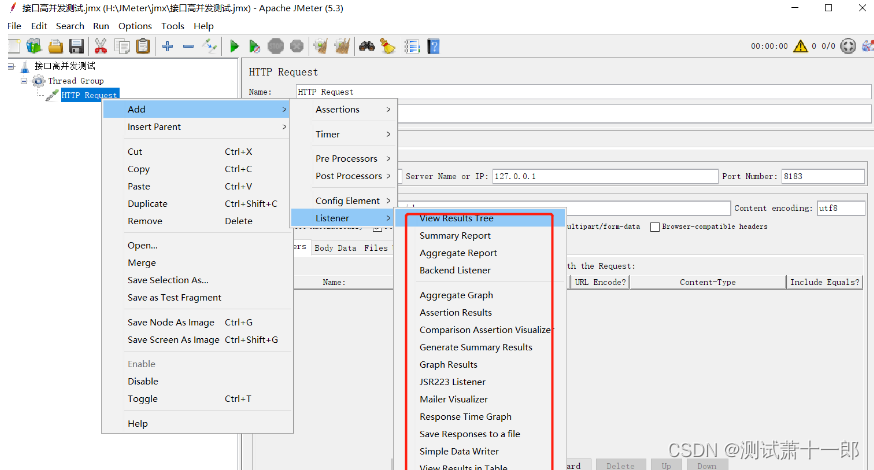Select HTTP Request tree node
This screenshot has height=470, width=874.
(89, 95)
